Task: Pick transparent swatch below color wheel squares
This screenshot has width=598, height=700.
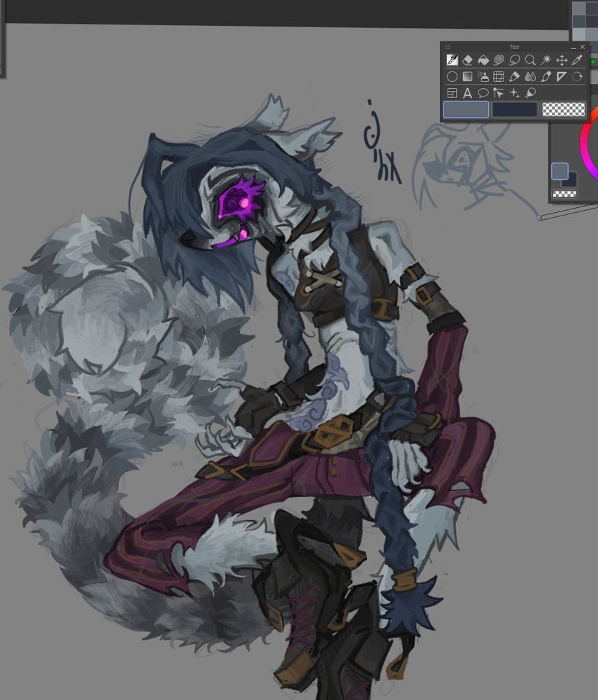Action: pyautogui.click(x=564, y=194)
